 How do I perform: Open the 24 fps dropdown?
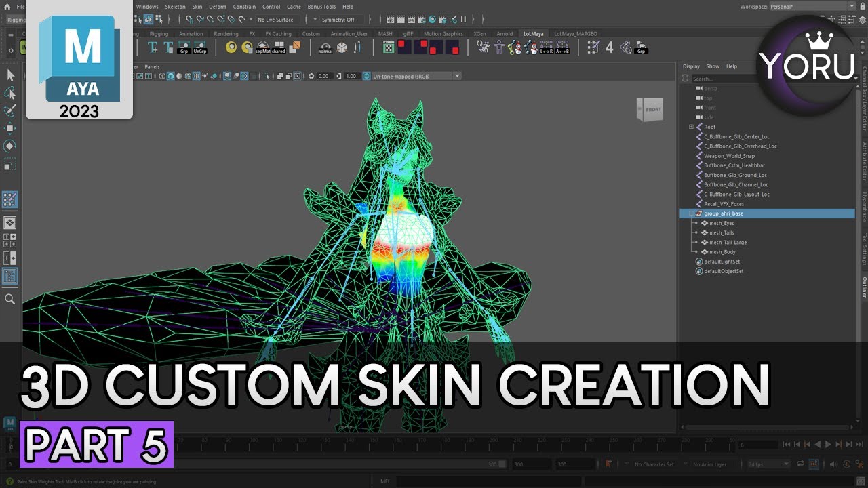click(x=768, y=464)
